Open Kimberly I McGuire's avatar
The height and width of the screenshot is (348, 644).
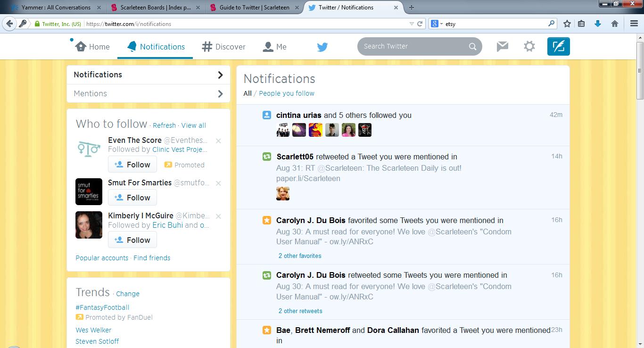89,224
